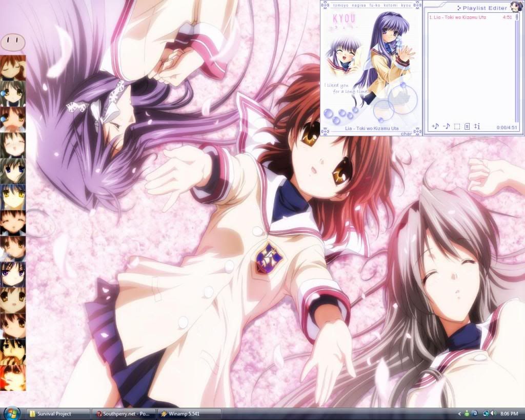Select playlist entry Lia - Toki wo Kizamu Uta
Image resolution: width=525 pixels, height=420 pixels.
[471, 17]
